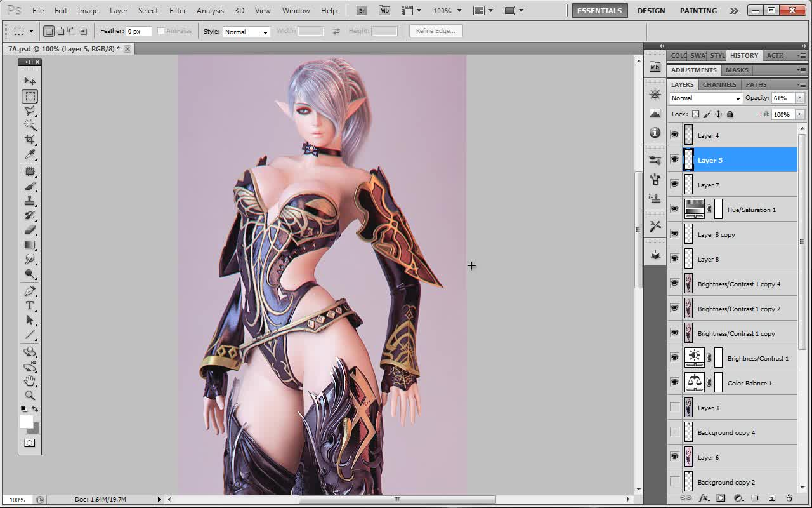Select the Pen tool

click(x=30, y=291)
